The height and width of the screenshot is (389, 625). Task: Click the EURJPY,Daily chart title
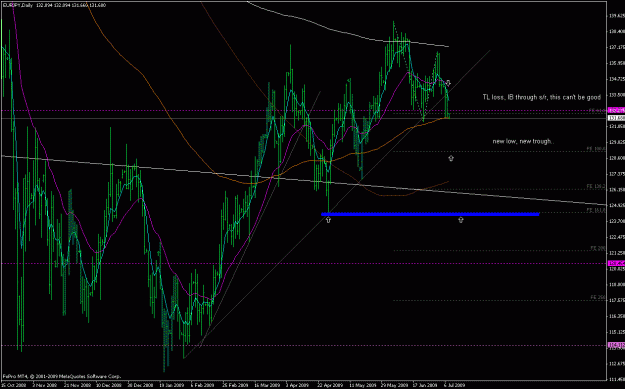18,4
